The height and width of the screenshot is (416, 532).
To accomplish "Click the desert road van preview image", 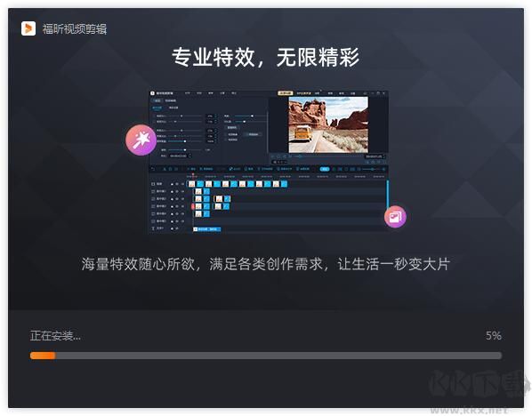I will click(328, 124).
